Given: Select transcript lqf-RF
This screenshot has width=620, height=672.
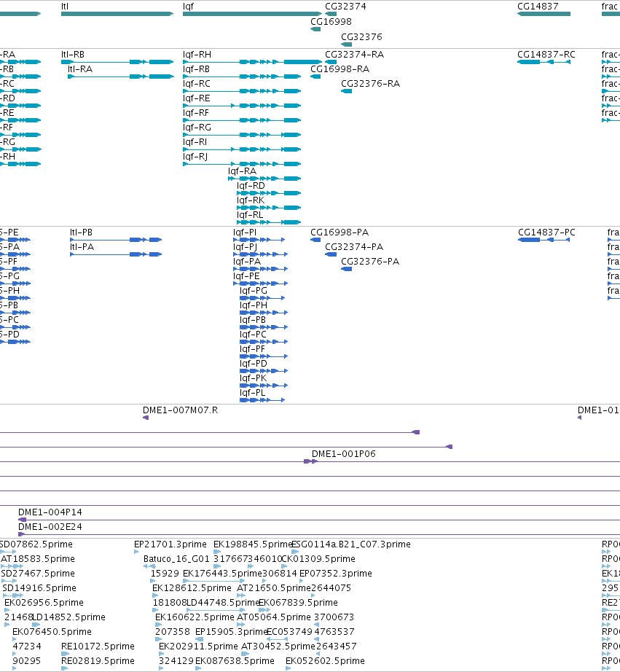Looking at the screenshot, I should tap(242, 120).
